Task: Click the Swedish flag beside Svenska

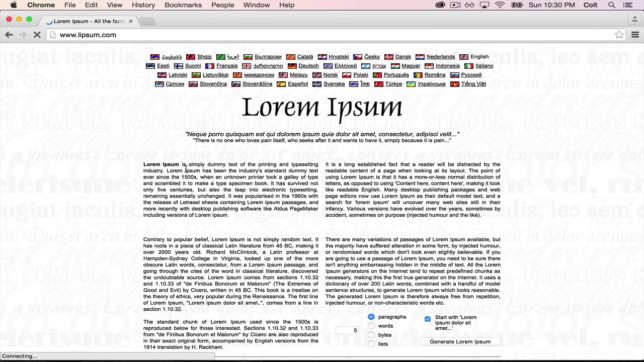Action: [317, 84]
